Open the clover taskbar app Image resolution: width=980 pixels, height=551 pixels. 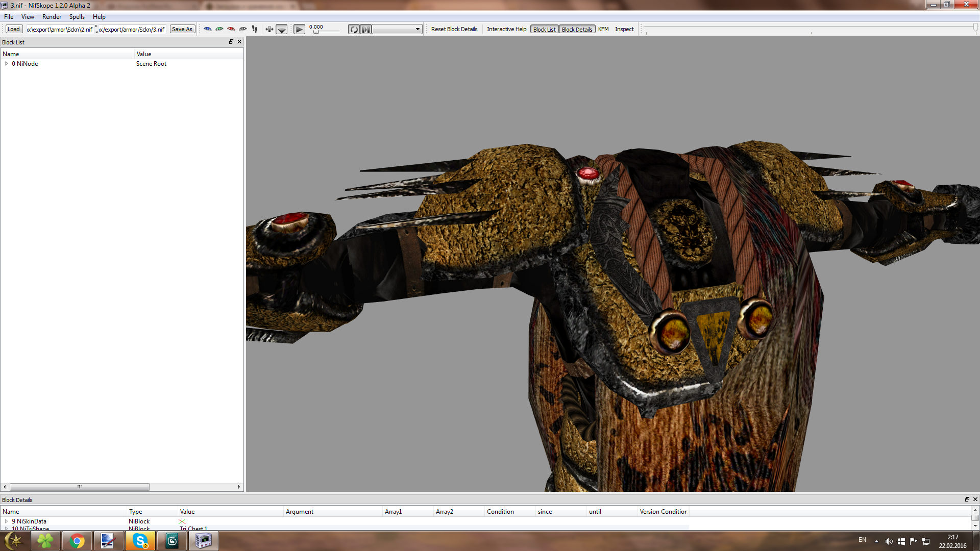(x=45, y=541)
